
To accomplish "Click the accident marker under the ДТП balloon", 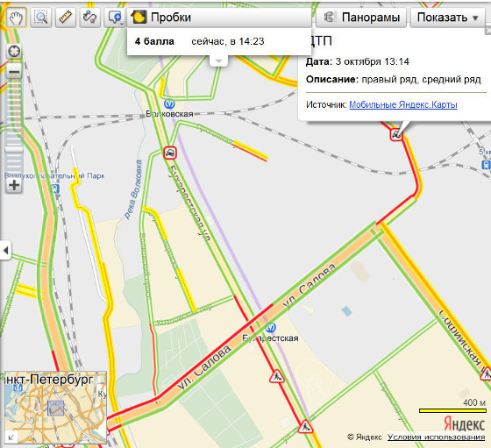I will pos(396,135).
